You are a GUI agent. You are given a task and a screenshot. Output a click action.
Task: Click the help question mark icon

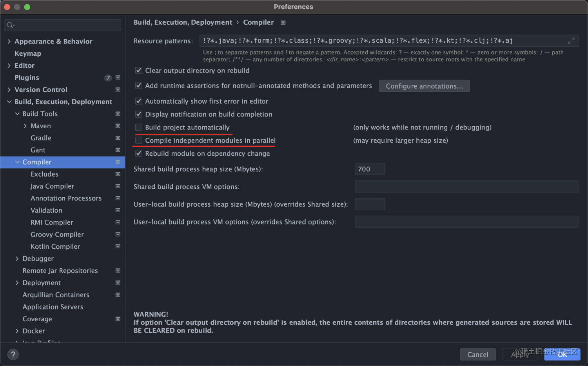tap(13, 355)
